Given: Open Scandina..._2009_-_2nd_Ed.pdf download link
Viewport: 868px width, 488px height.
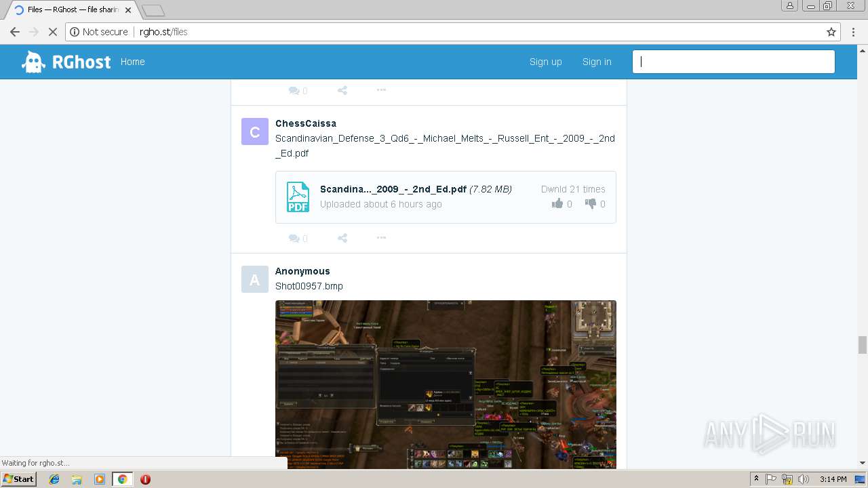Looking at the screenshot, I should (x=393, y=189).
